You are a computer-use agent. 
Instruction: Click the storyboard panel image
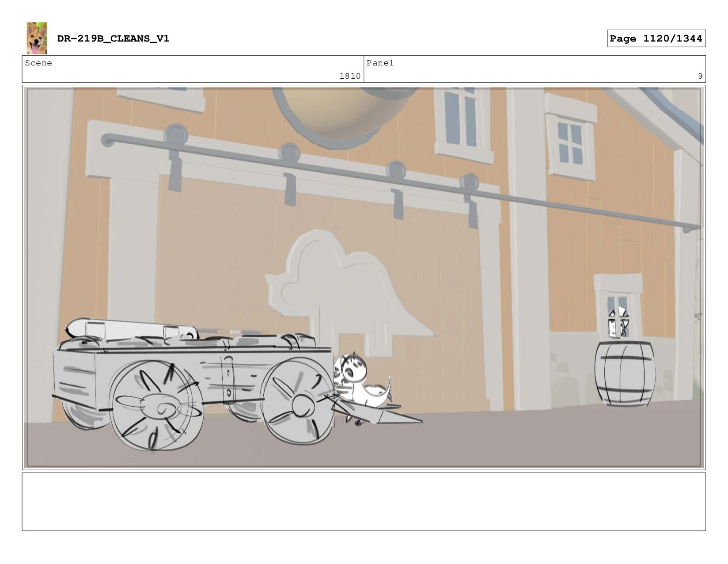(364, 278)
